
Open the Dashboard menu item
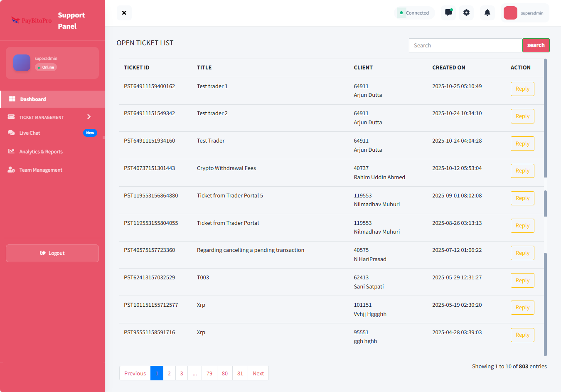pyautogui.click(x=33, y=99)
